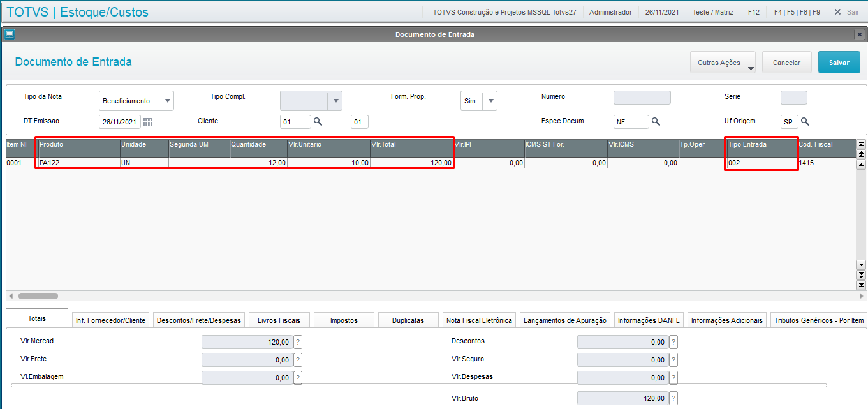
Task: Open the Inf. Fornecedor/Cliente tab
Action: click(x=110, y=320)
